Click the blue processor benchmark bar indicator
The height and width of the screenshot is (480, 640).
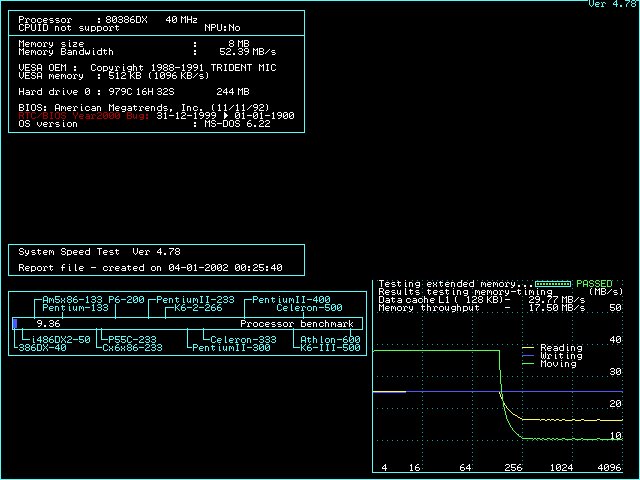point(15,323)
